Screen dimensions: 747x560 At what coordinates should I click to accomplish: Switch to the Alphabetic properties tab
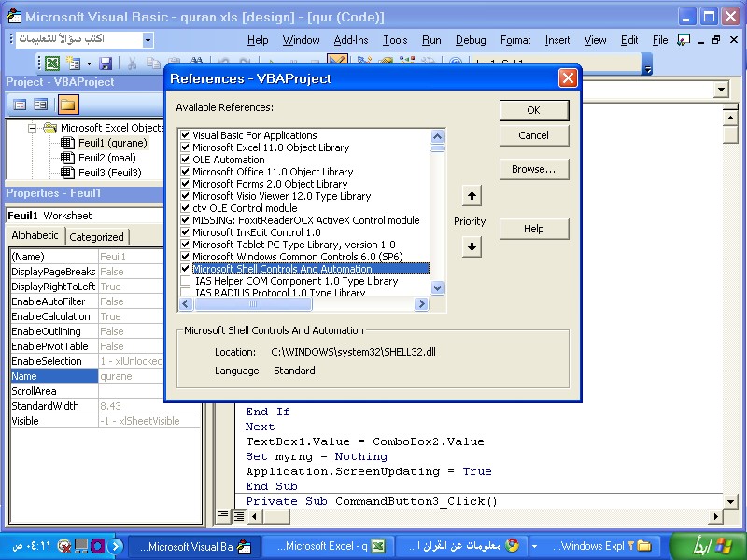[35, 235]
